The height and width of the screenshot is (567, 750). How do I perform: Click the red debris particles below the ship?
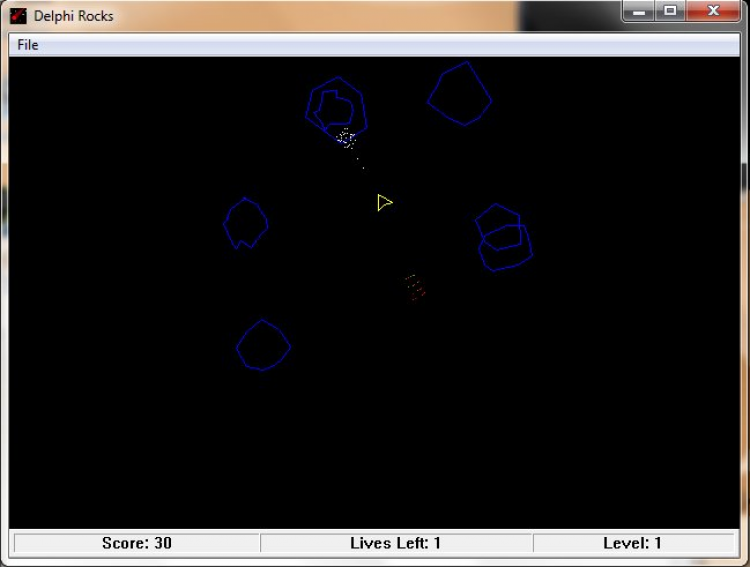[414, 288]
